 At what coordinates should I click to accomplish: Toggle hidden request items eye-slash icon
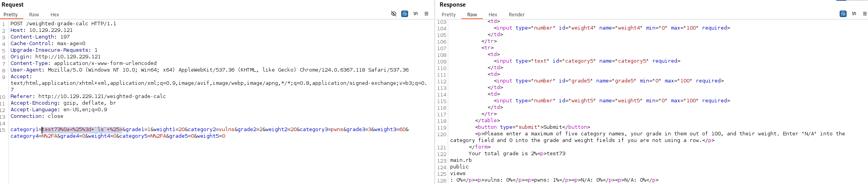click(x=393, y=14)
